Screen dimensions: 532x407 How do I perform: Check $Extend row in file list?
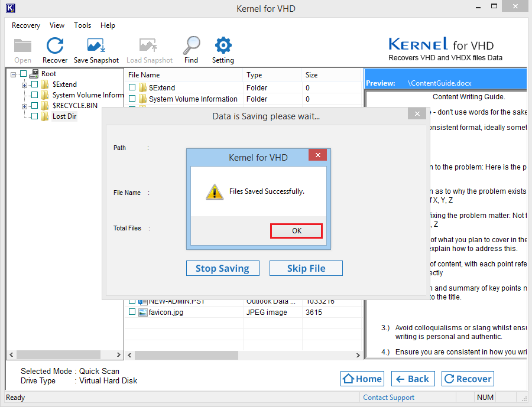pyautogui.click(x=132, y=87)
